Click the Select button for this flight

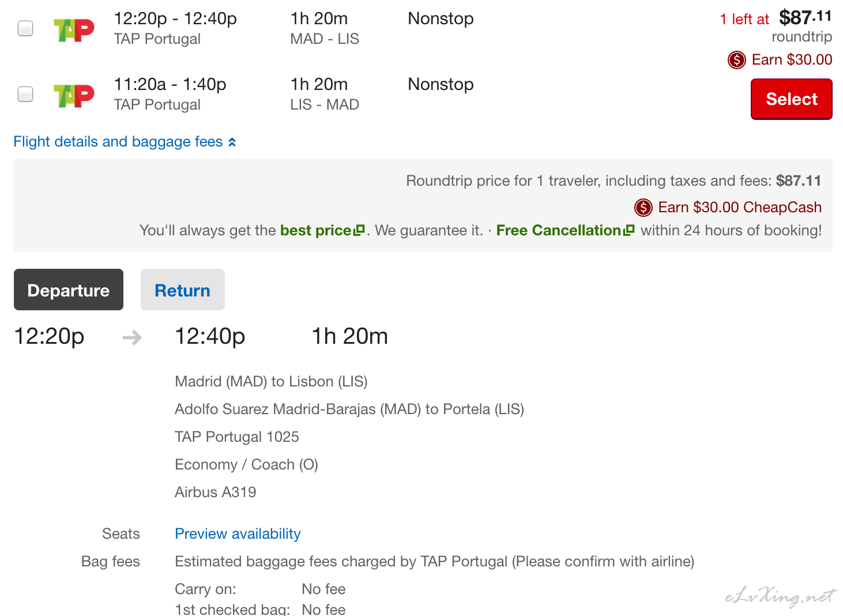coord(791,99)
